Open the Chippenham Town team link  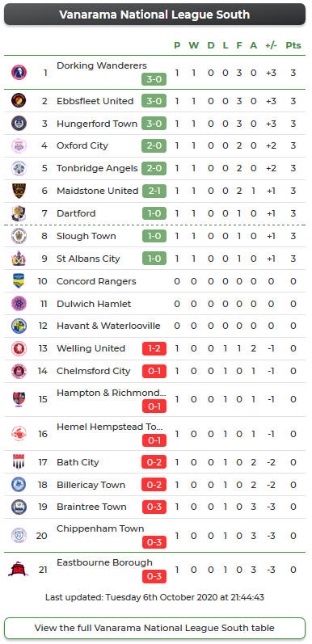(100, 528)
